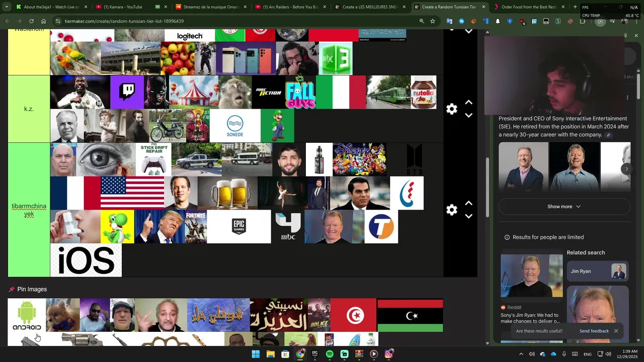The height and width of the screenshot is (362, 644).
Task: Select the Twitch logo image
Action: point(127,92)
